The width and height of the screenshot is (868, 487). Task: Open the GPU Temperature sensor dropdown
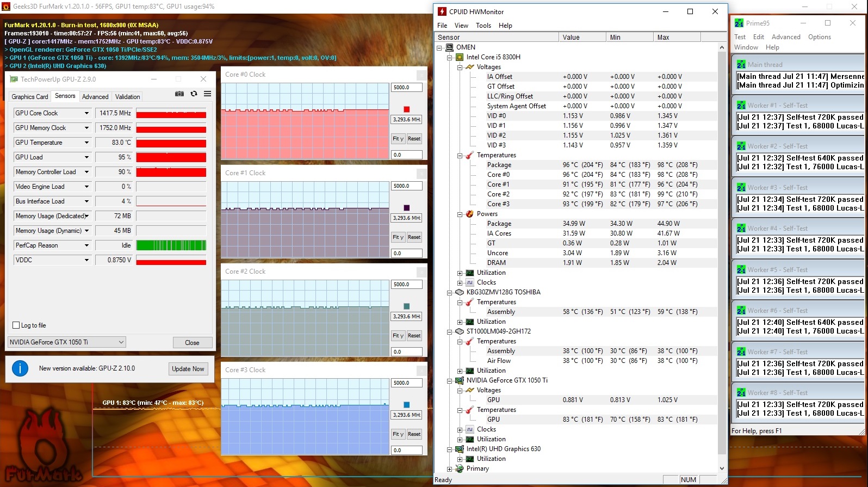pos(86,143)
